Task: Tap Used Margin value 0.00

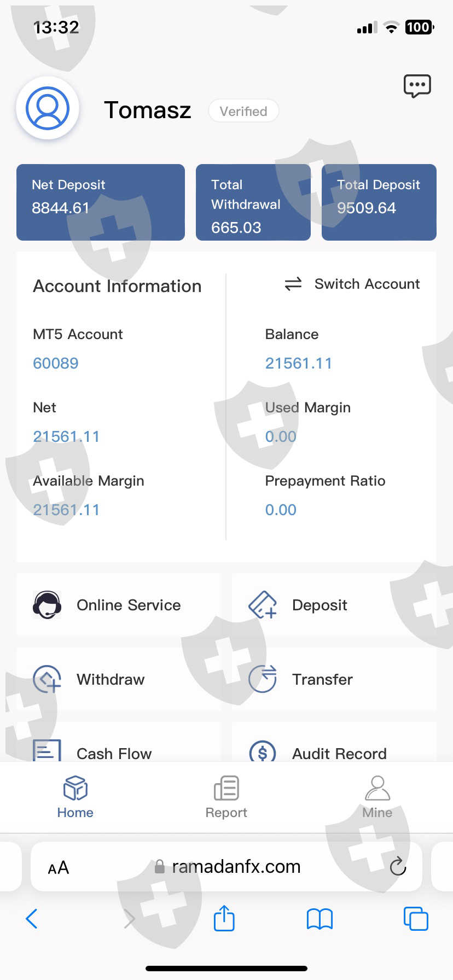Action: [x=281, y=436]
